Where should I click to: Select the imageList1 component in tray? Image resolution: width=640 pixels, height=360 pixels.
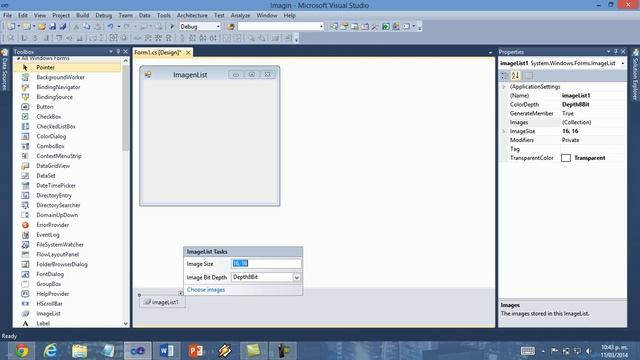pyautogui.click(x=162, y=302)
